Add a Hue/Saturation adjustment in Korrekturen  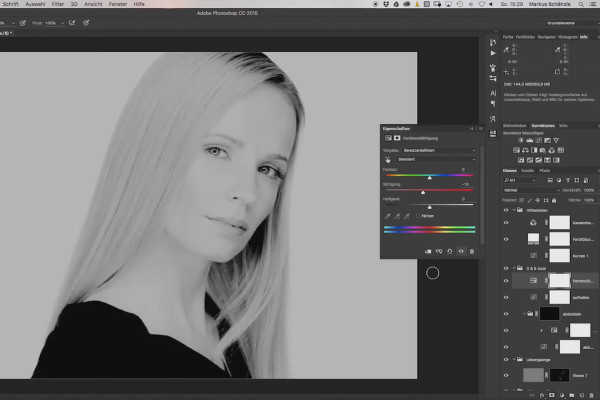click(x=517, y=150)
